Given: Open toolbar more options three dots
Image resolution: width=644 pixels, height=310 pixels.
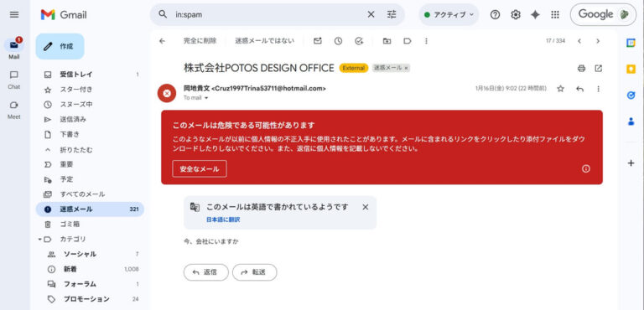Looking at the screenshot, I should click(426, 41).
